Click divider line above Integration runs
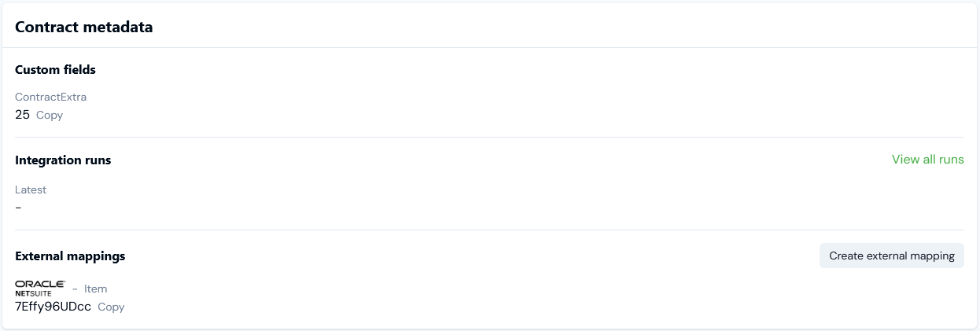The width and height of the screenshot is (980, 331). (x=489, y=137)
